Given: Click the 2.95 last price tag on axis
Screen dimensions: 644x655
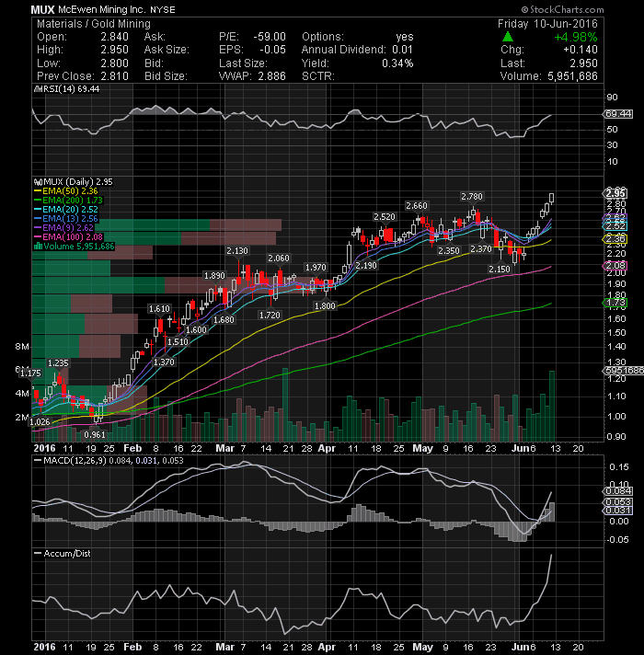Looking at the screenshot, I should pos(615,193).
